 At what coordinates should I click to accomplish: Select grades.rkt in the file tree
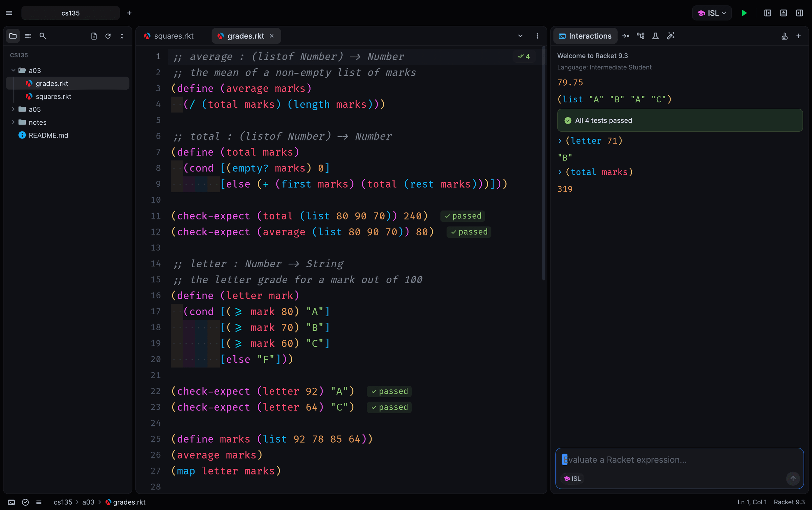(x=68, y=83)
